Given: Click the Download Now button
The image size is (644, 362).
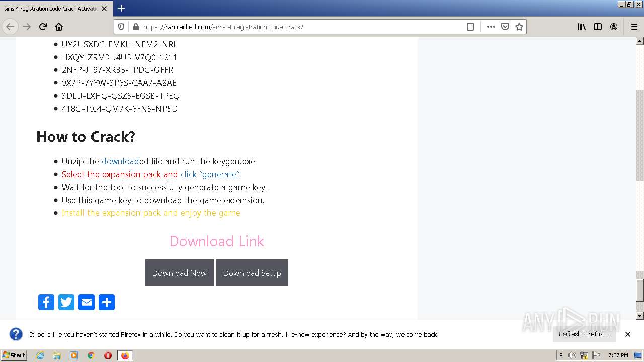Looking at the screenshot, I should coord(180,273).
